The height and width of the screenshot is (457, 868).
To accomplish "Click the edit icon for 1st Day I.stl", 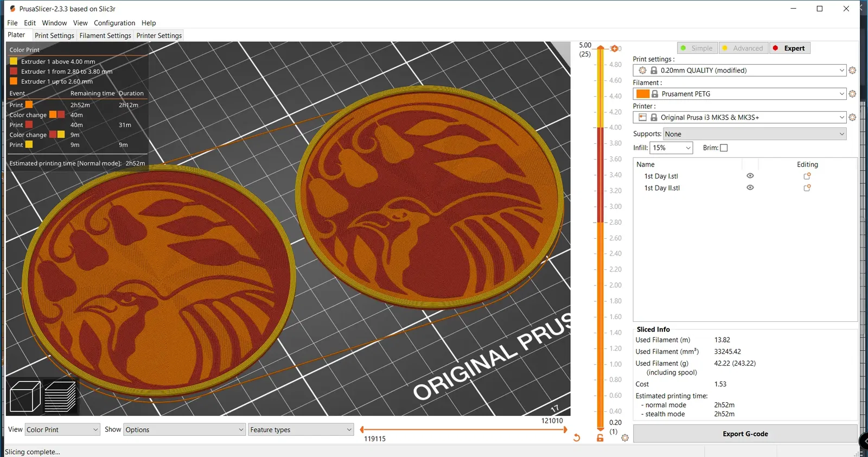I will [x=807, y=176].
